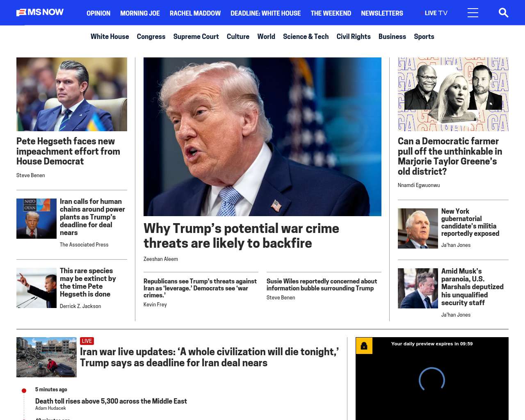
Task: Read Pete Hegseth impeachment effort headline
Action: click(68, 151)
